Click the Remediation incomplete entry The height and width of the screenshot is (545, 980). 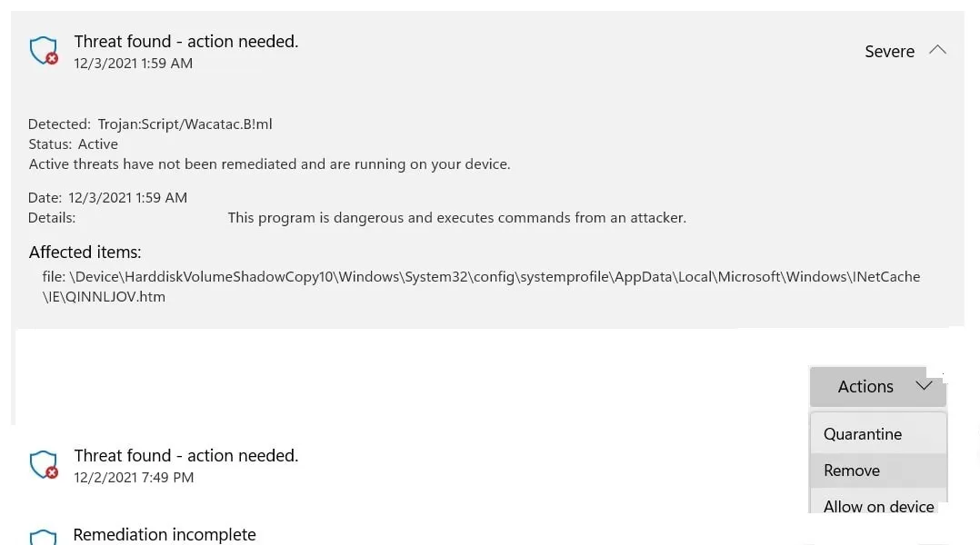tap(165, 535)
